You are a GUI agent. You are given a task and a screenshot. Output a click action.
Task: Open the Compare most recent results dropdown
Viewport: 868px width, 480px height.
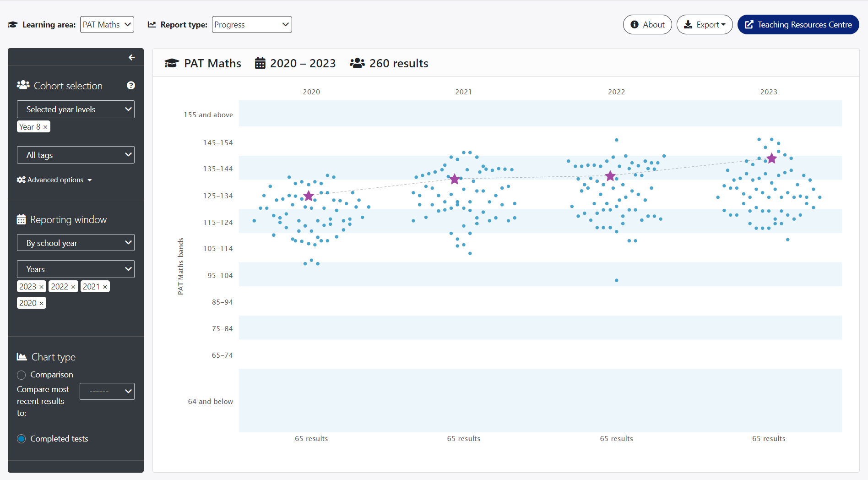[x=107, y=392]
